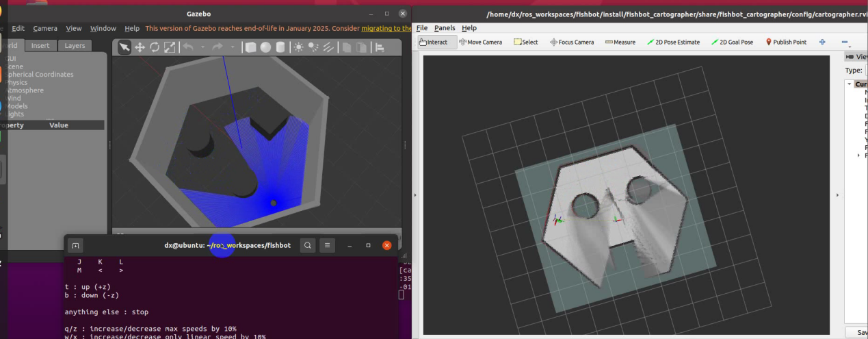Select the Focus Camera tool in RViz
The height and width of the screenshot is (339, 868).
[x=572, y=42]
